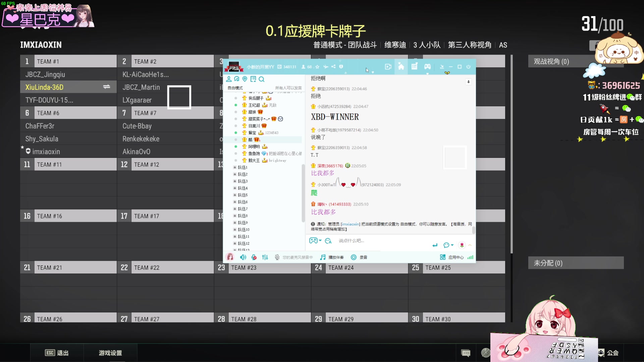The width and height of the screenshot is (644, 362).
Task: Click the airplane icon beside the star in YY header
Action: 325,67
